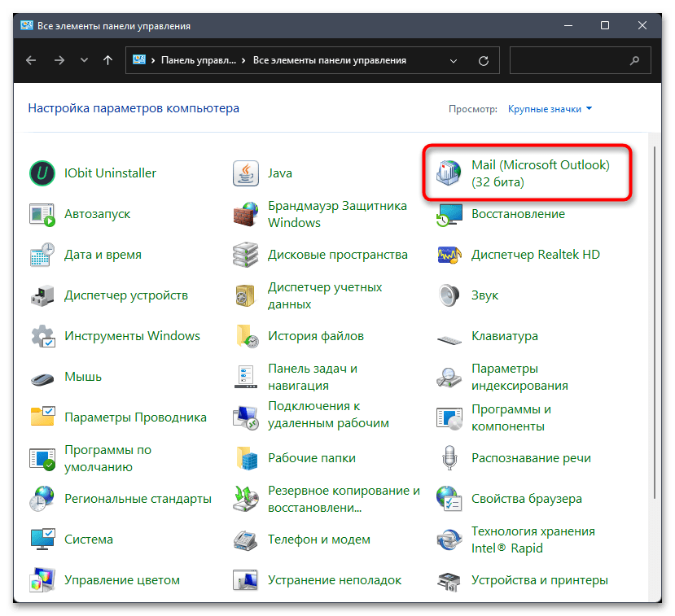Viewport: 675px width, 616px height.
Task: Open the IObit Uninstaller icon
Action: click(x=42, y=173)
